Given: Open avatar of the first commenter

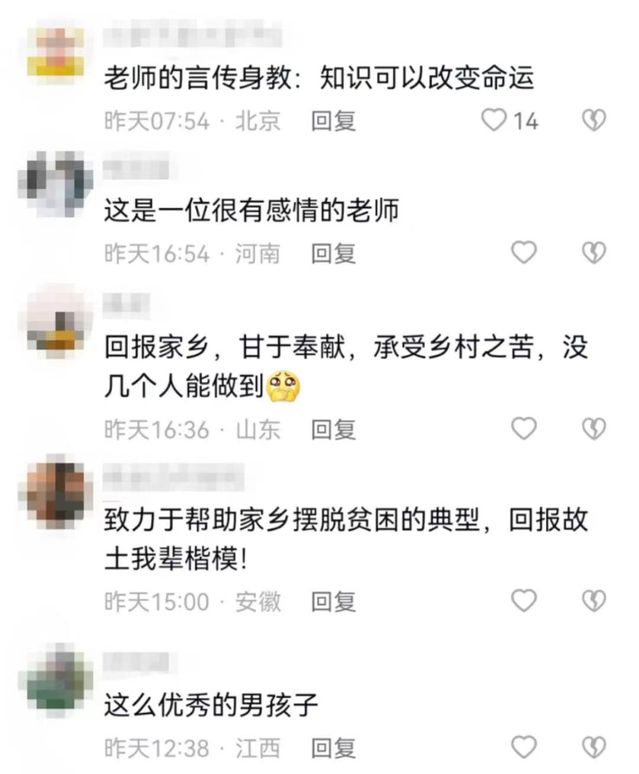Looking at the screenshot, I should [56, 51].
